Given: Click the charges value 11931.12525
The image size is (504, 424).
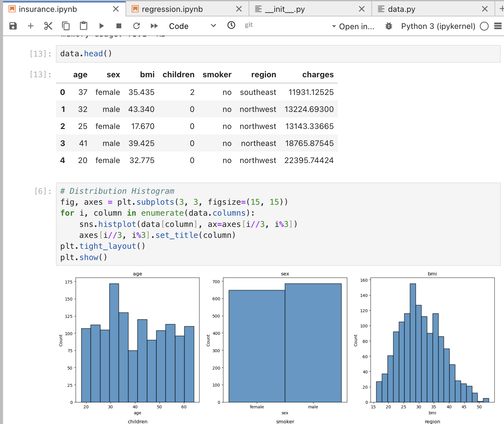Looking at the screenshot, I should (311, 92).
